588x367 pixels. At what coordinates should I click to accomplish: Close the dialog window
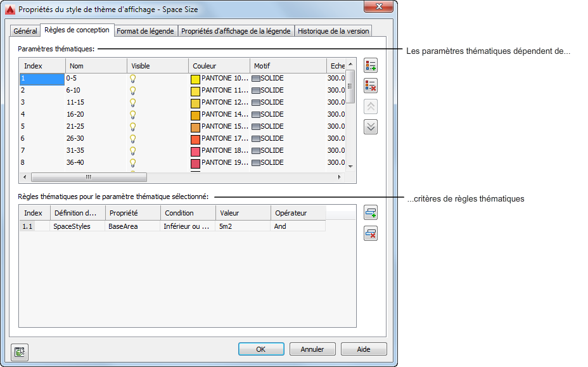379,6
